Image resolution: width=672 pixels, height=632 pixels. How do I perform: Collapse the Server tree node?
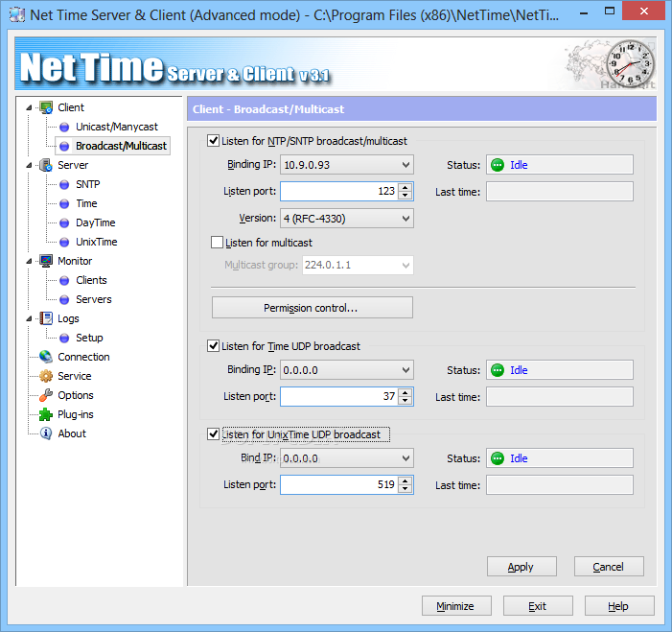29,165
